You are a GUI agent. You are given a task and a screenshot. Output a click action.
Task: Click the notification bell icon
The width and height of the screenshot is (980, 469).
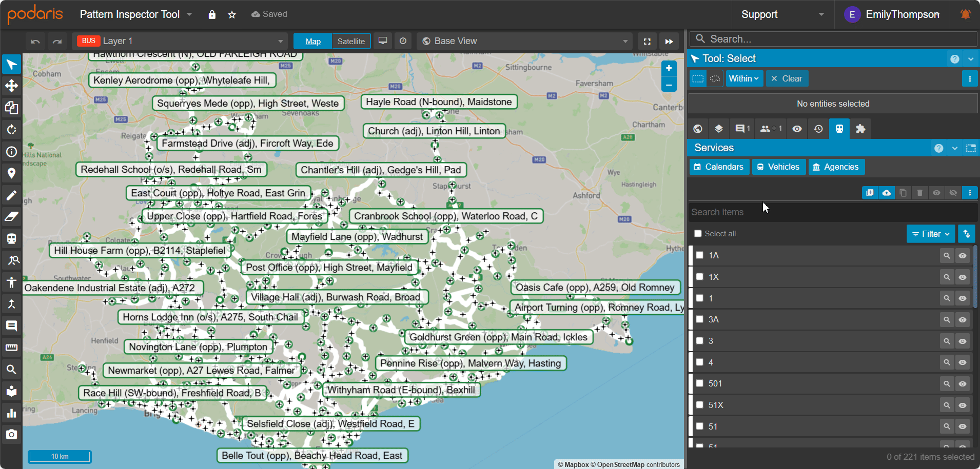click(x=965, y=14)
